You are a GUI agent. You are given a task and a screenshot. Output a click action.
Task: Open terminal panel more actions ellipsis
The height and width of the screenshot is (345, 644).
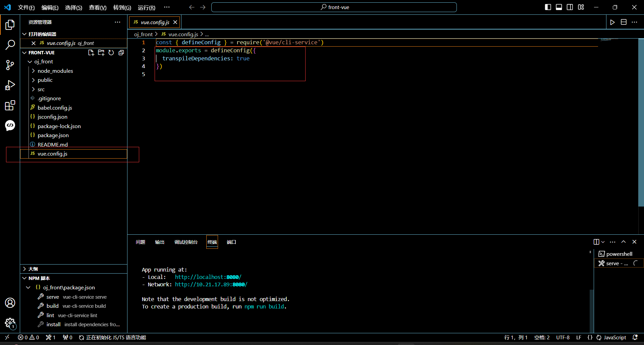(612, 242)
